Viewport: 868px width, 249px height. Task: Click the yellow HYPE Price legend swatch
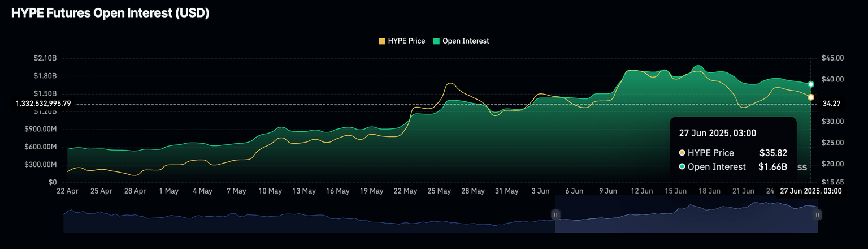pyautogui.click(x=382, y=41)
